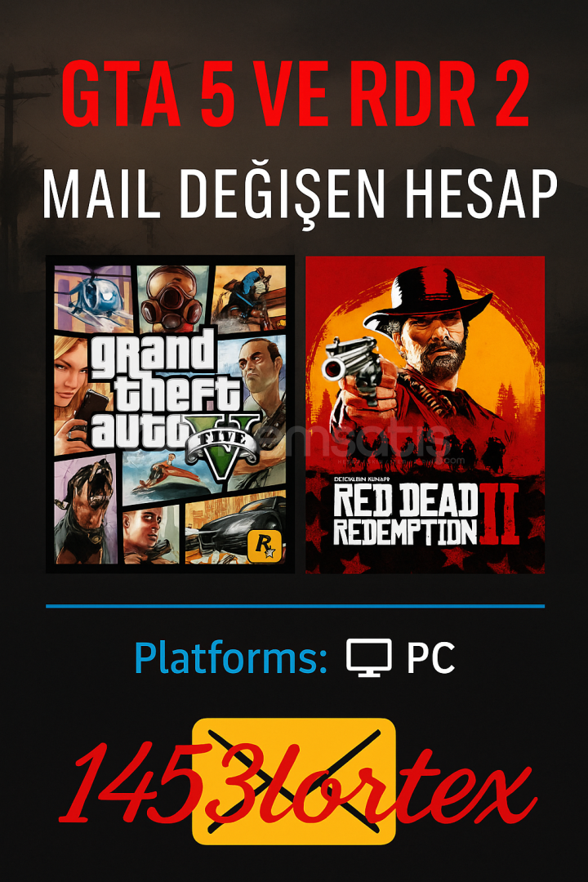Click the 1453lortex signature text
The height and width of the screenshot is (882, 588).
click(x=296, y=782)
